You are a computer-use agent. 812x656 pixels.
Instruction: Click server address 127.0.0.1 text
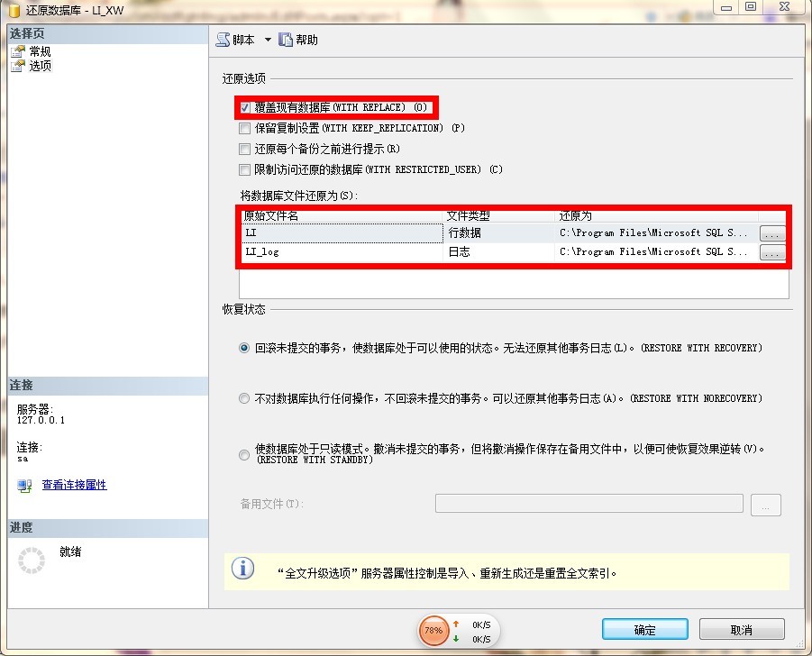point(41,420)
